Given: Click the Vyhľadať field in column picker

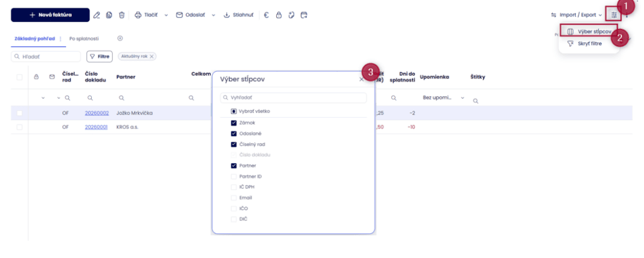Looking at the screenshot, I should coord(293,98).
